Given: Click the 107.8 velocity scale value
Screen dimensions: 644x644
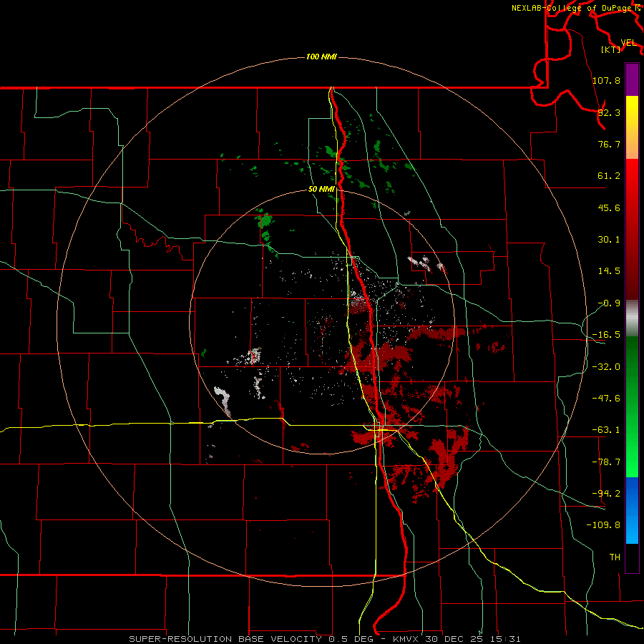Looking at the screenshot, I should 606,80.
